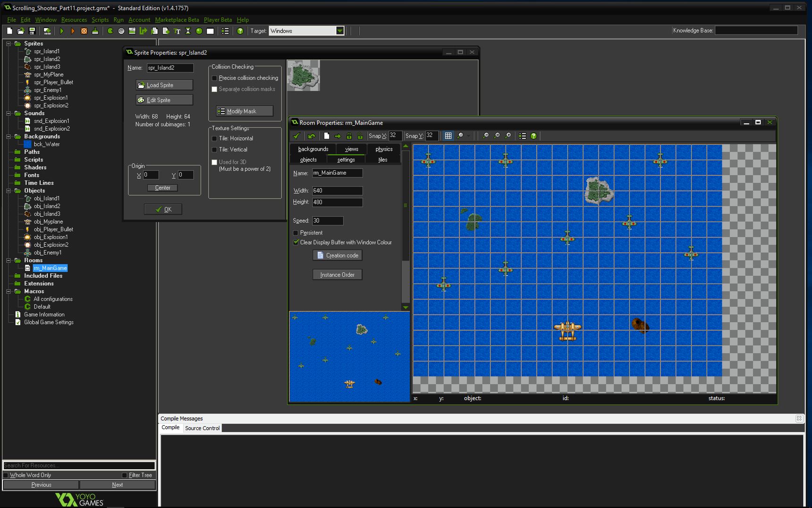Click Creation code button
The height and width of the screenshot is (508, 812).
[338, 255]
